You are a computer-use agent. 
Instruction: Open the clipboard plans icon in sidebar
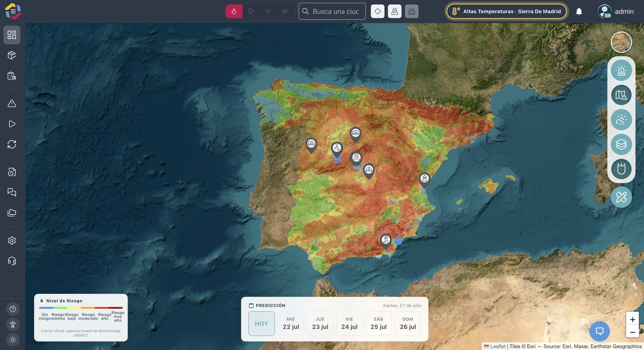point(12,76)
